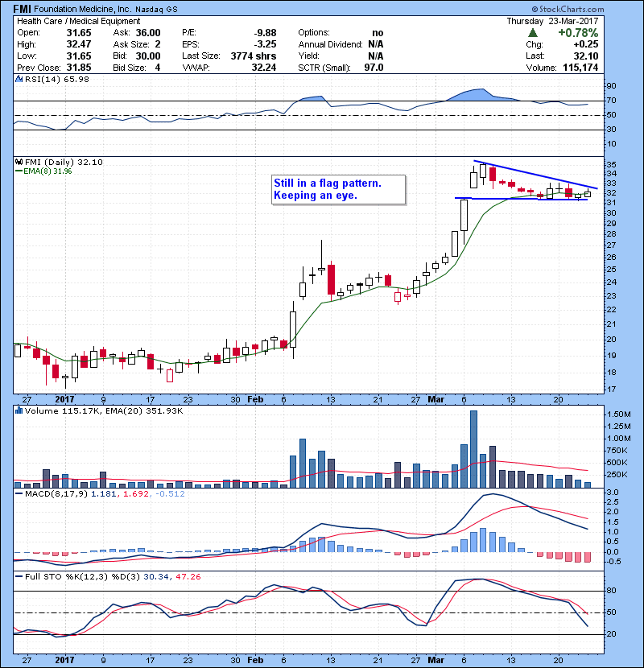Click the Prev Close value 31.85
The height and width of the screenshot is (668, 644).
tap(79, 68)
